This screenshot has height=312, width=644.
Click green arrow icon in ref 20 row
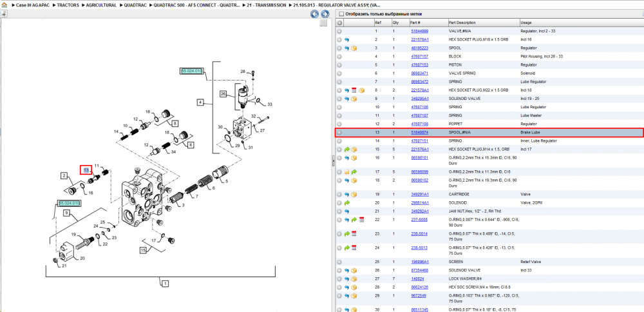(346, 202)
